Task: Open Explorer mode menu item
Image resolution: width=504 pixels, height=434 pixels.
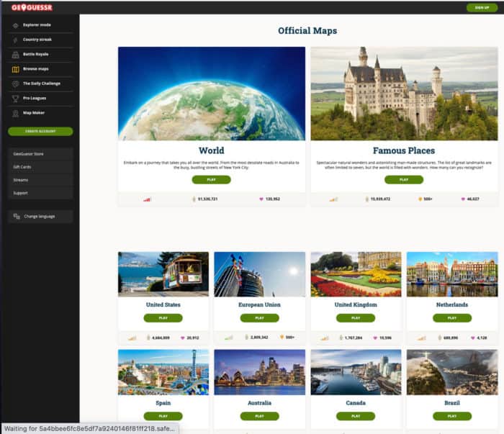Action: [x=41, y=25]
